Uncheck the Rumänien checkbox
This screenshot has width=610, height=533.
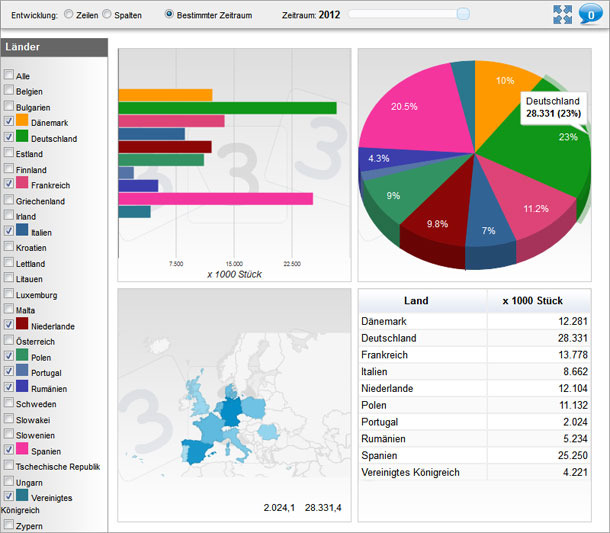(x=9, y=387)
